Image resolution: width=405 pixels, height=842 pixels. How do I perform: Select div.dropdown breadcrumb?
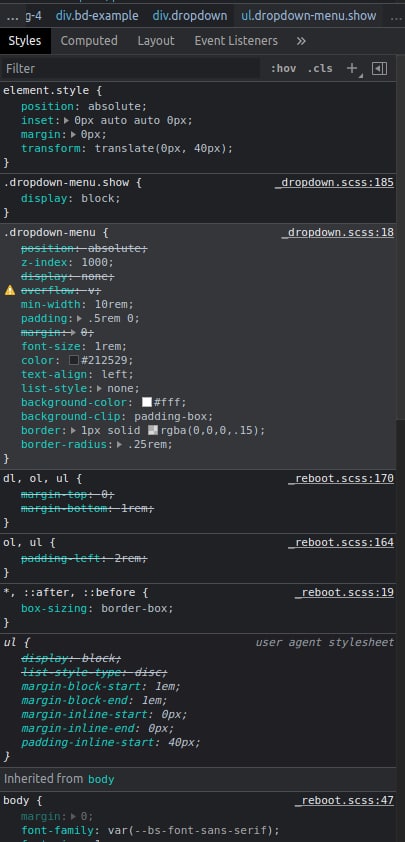click(x=190, y=16)
